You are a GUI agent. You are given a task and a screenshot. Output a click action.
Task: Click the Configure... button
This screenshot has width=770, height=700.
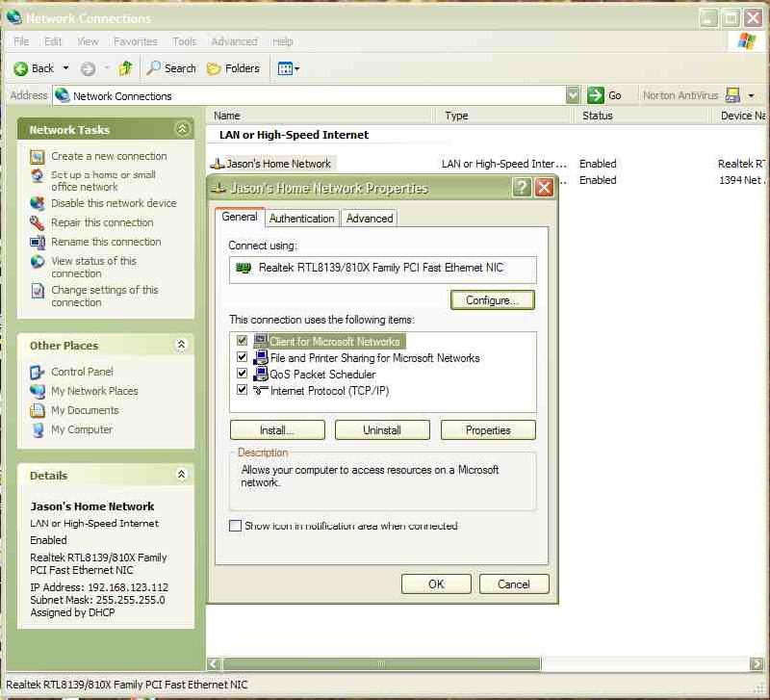[492, 300]
